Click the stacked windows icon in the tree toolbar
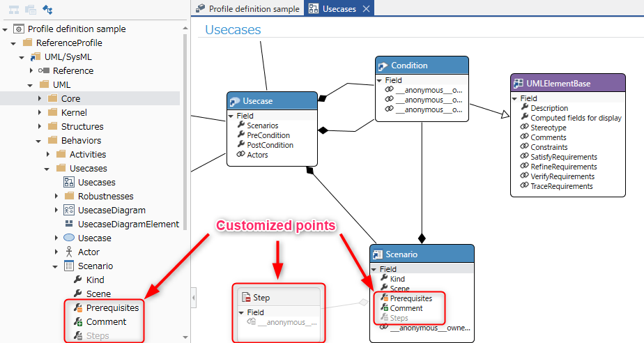The image size is (644, 343). (x=31, y=10)
